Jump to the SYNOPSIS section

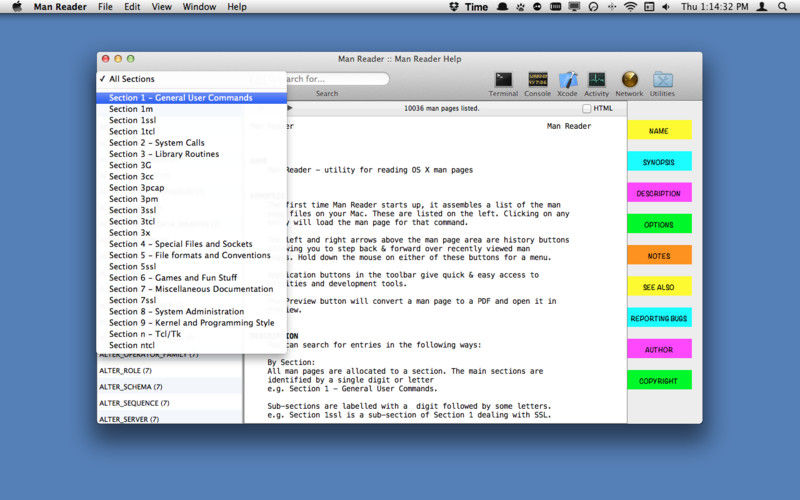pyautogui.click(x=659, y=161)
